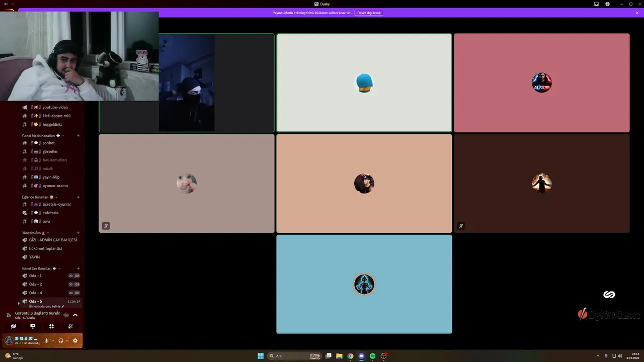Open user settings gear
The width and height of the screenshot is (644, 362).
75,340
